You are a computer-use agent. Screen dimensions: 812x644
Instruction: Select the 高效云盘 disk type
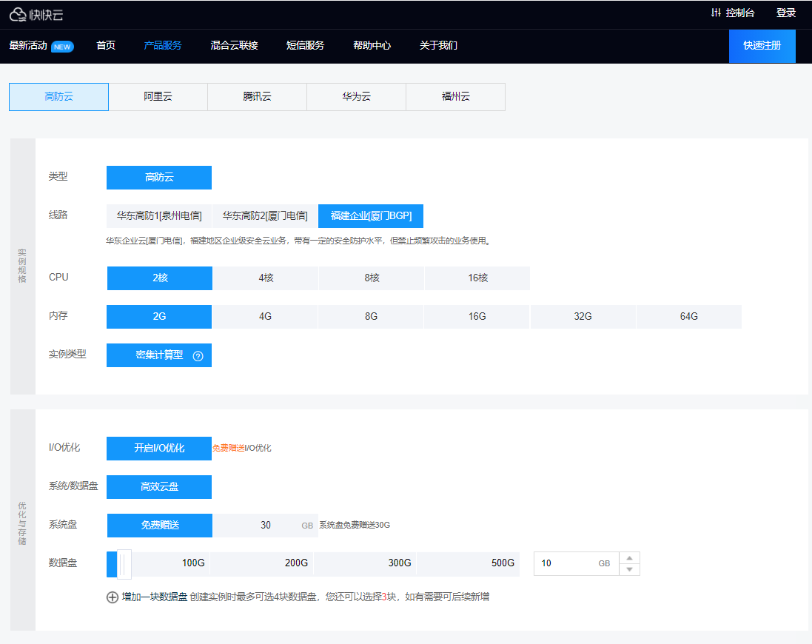pyautogui.click(x=159, y=486)
